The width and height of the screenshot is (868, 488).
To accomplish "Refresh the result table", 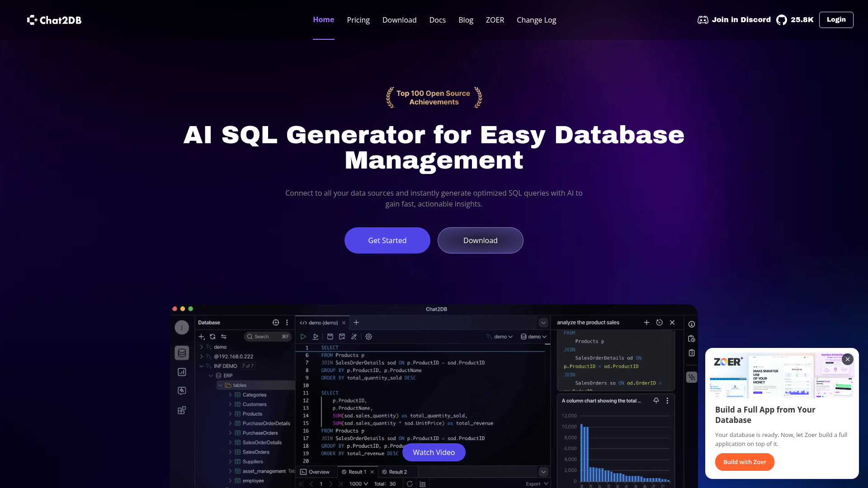I will [x=410, y=483].
